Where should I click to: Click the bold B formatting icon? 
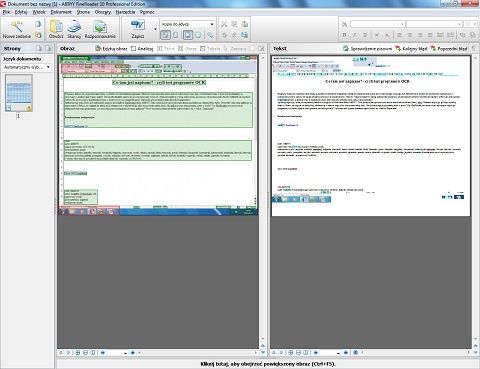(344, 35)
